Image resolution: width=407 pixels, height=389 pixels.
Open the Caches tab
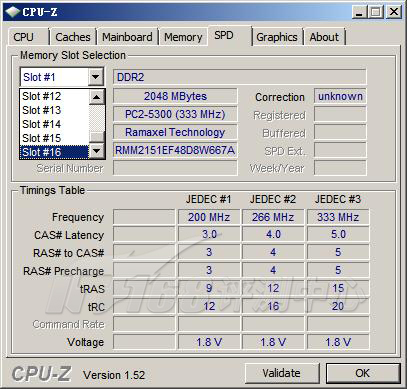[73, 37]
